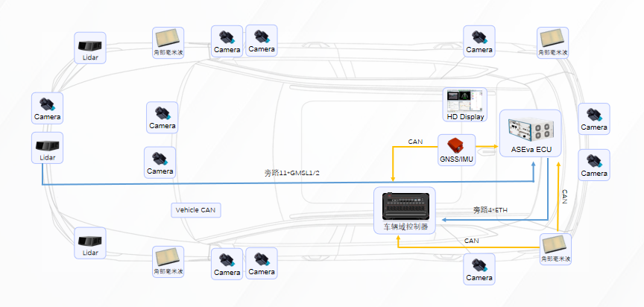Click the Camera left of top-right radar
This screenshot has width=644, height=307.
(479, 41)
